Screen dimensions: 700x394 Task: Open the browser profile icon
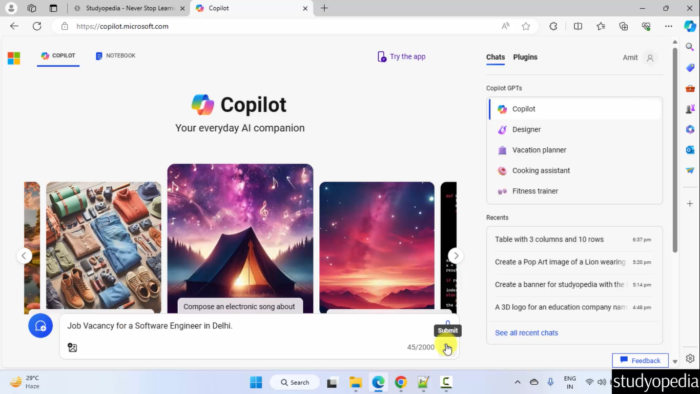click(x=11, y=8)
